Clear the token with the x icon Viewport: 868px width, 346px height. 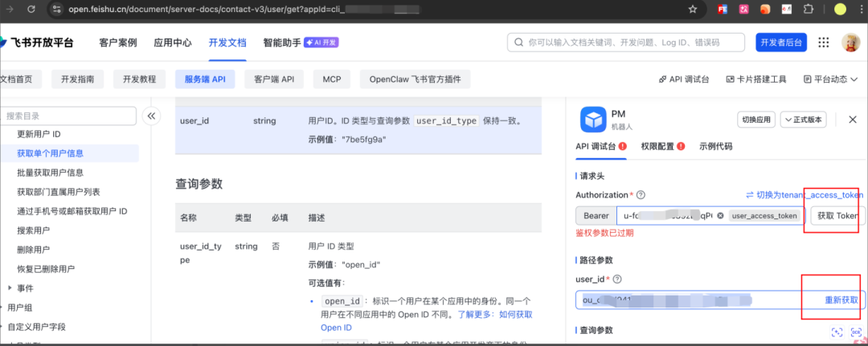click(720, 216)
